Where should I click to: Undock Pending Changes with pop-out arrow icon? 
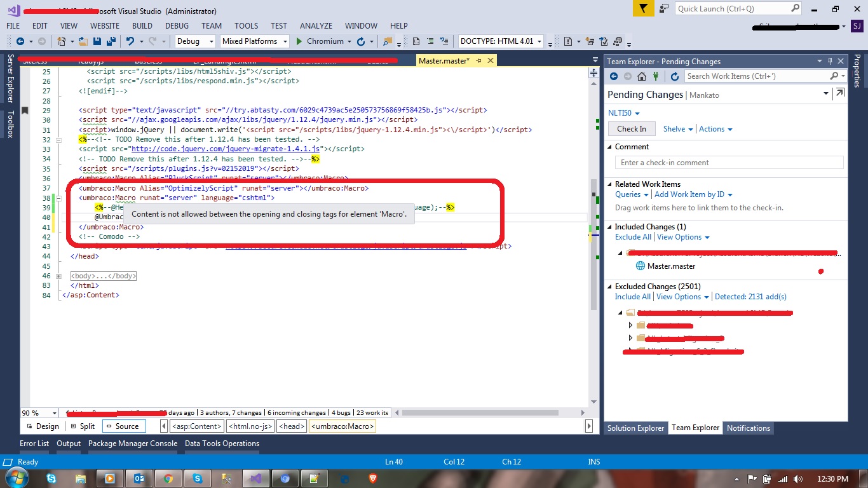click(840, 93)
